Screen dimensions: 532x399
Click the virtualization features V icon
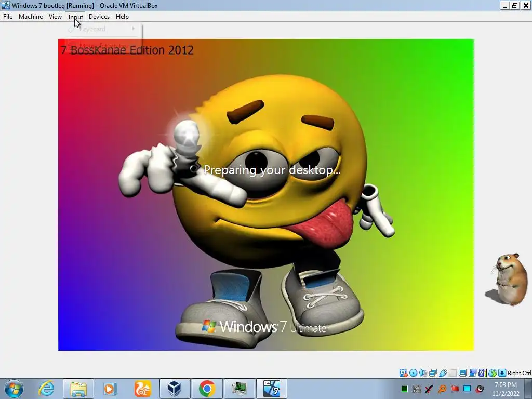[482, 373]
